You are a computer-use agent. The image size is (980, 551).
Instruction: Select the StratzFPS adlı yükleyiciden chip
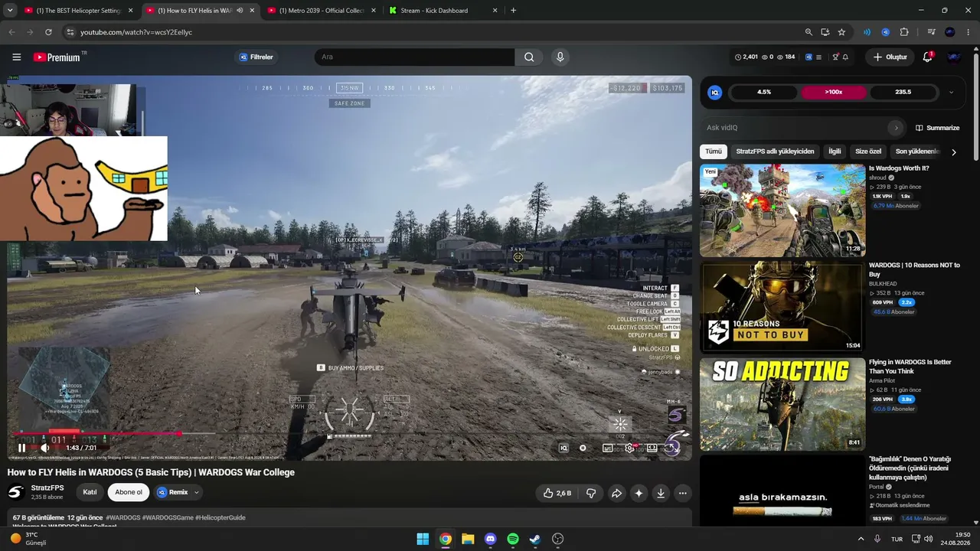[x=775, y=152]
